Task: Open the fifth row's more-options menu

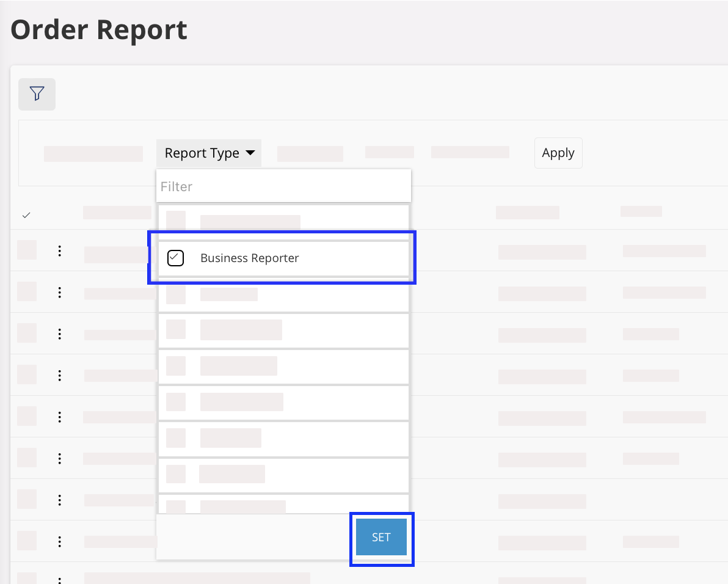Action: click(x=59, y=417)
